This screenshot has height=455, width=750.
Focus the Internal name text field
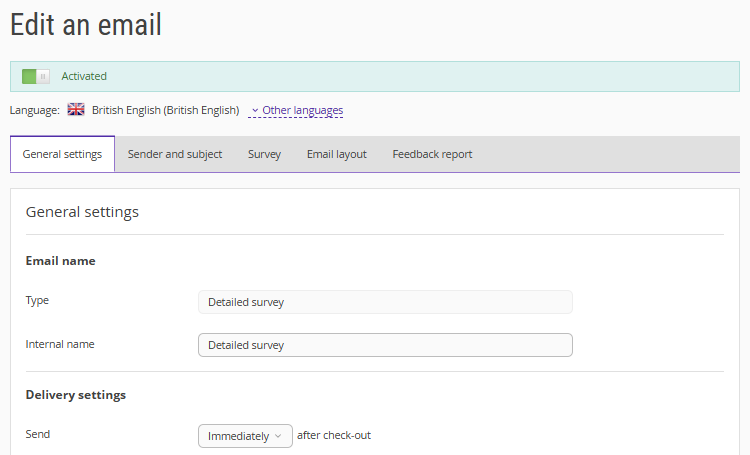385,345
